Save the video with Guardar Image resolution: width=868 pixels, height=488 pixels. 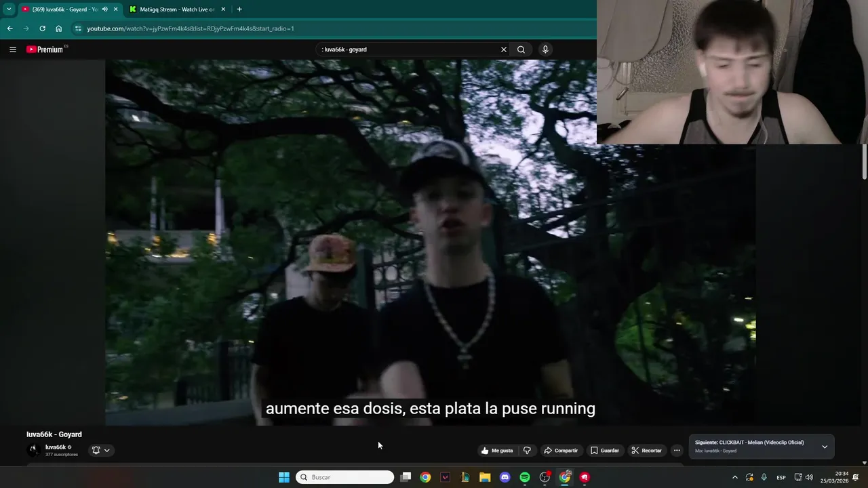click(604, 450)
